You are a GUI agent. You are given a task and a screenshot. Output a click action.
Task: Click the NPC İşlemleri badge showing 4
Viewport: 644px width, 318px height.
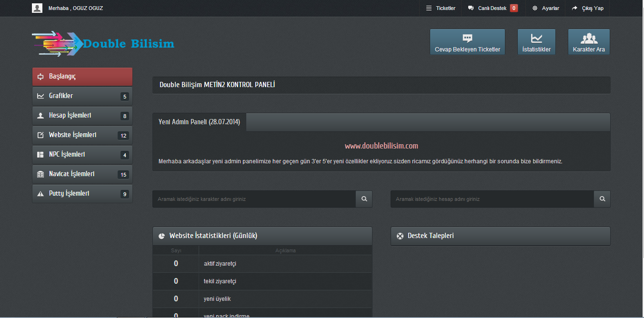point(125,155)
